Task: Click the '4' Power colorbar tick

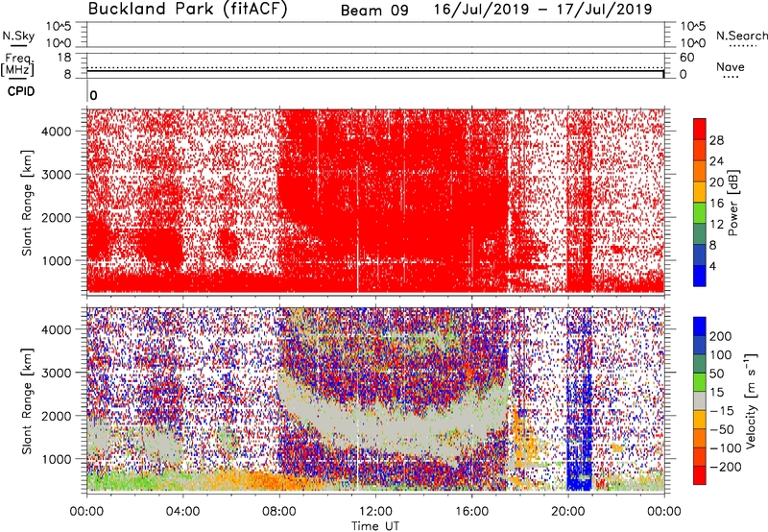Action: (x=712, y=266)
